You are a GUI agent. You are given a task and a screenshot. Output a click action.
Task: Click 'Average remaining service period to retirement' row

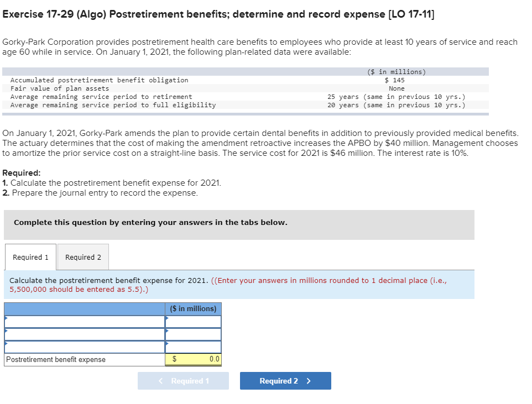point(246,97)
